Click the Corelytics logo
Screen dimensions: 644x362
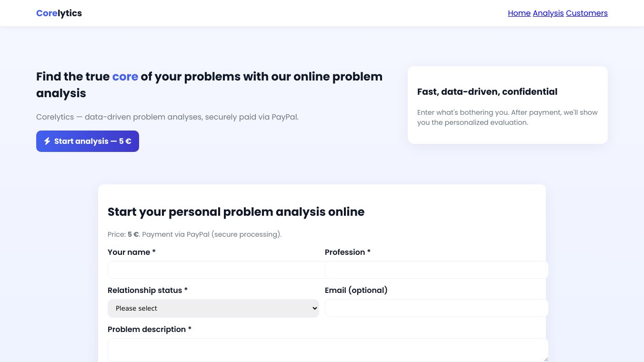tap(59, 13)
